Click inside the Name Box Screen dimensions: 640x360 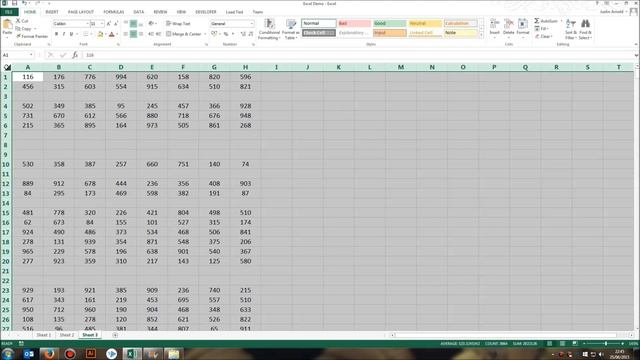17,55
